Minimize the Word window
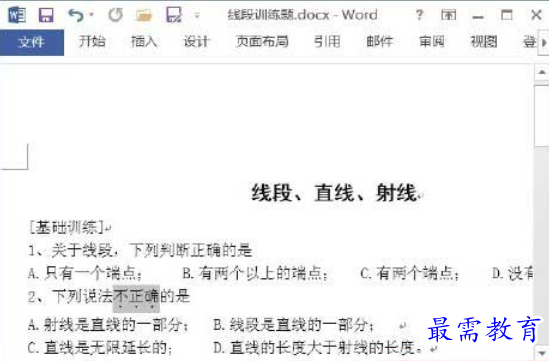This screenshot has height=361, width=549. coord(478,16)
